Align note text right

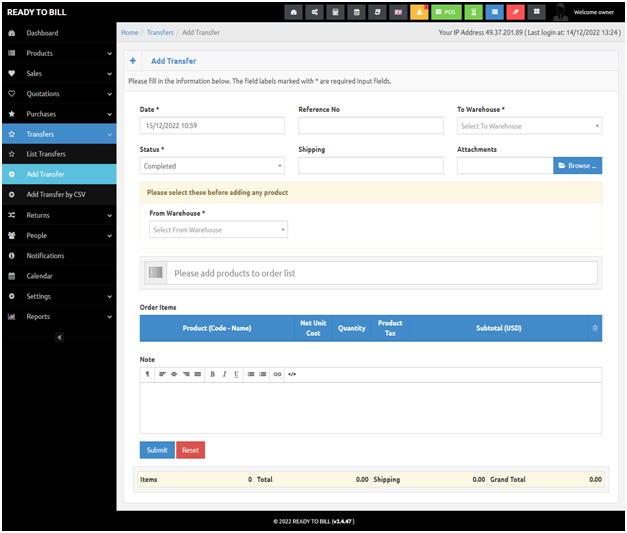[x=186, y=375]
